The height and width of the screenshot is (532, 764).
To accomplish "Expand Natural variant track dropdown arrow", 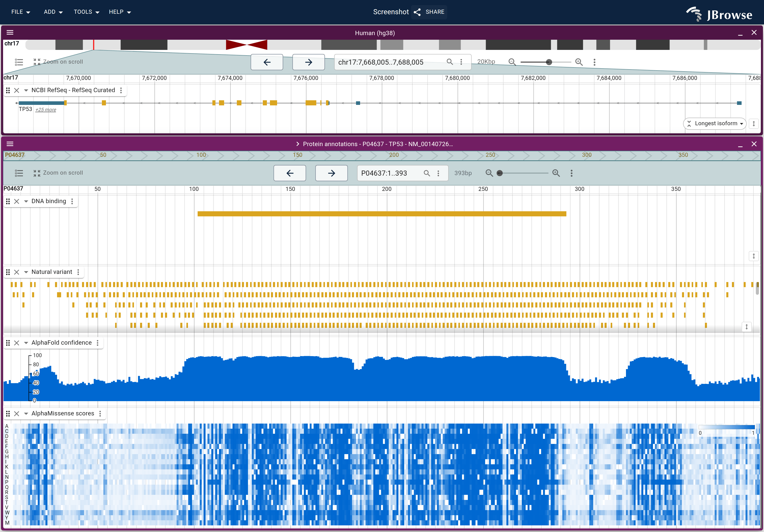I will (26, 272).
